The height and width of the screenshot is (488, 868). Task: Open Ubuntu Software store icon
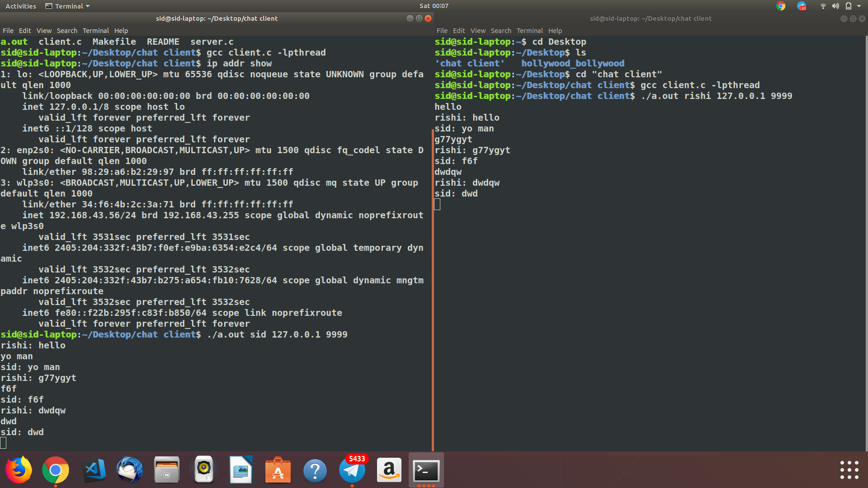(x=278, y=470)
